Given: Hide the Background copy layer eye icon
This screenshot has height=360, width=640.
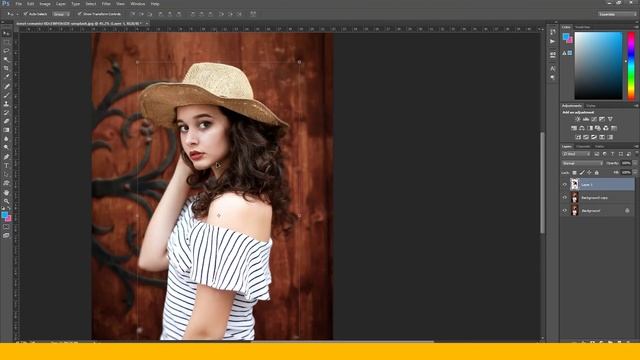Looking at the screenshot, I should pyautogui.click(x=565, y=198).
